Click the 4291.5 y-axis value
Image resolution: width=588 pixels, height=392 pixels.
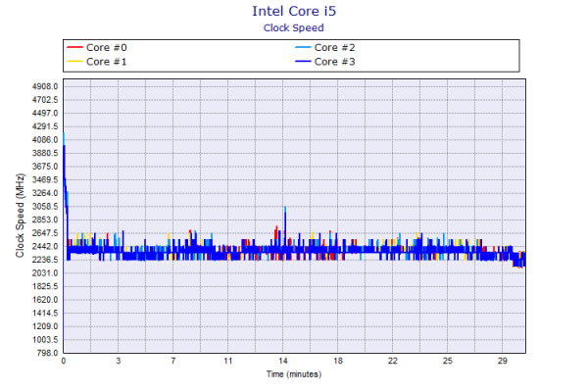tap(45, 126)
